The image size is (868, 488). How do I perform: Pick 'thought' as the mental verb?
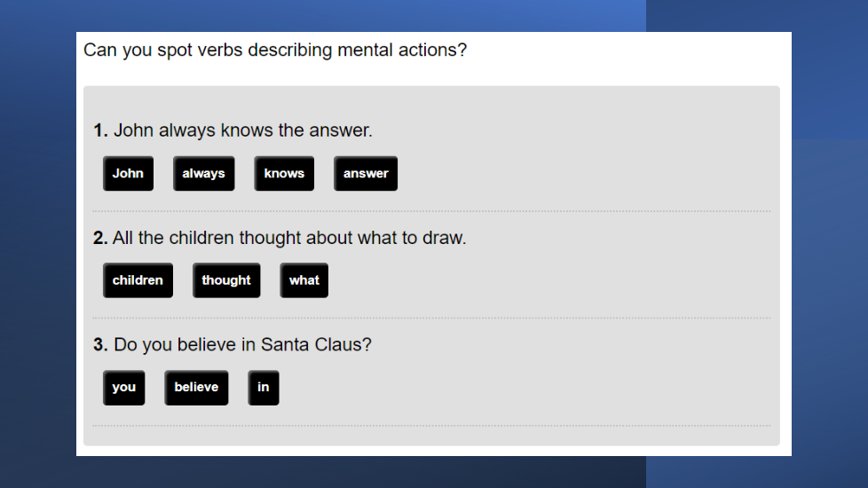[x=226, y=280]
